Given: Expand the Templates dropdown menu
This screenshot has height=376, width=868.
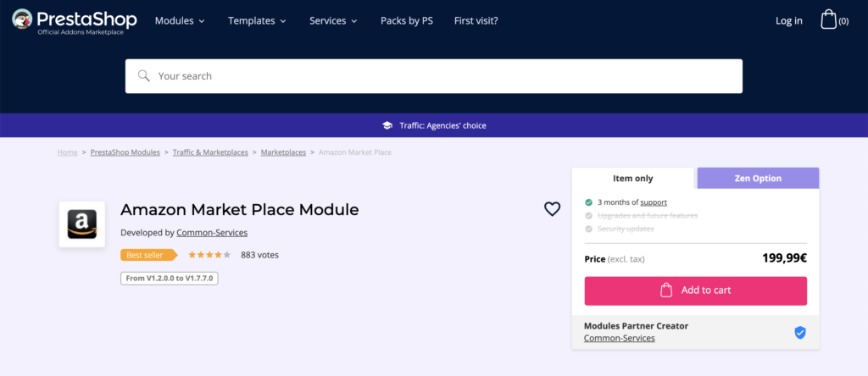Looking at the screenshot, I should pyautogui.click(x=257, y=21).
